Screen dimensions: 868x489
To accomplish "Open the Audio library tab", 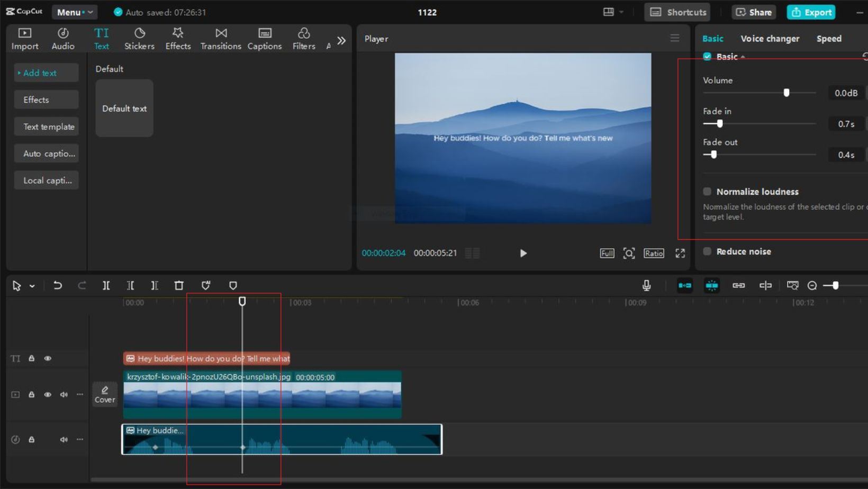I will click(63, 39).
